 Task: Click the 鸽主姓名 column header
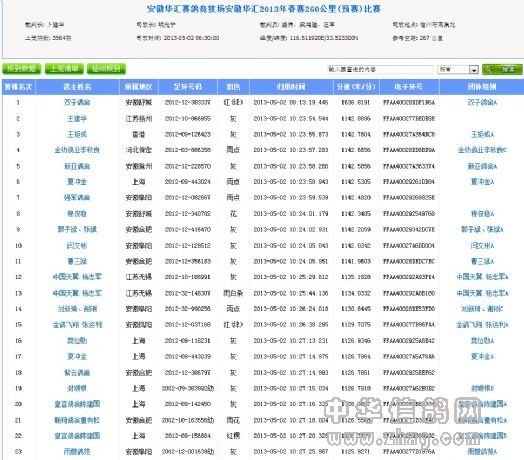coord(77,87)
